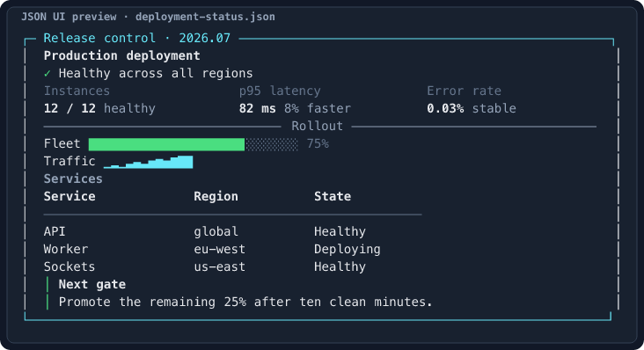Click the '82 ms 8% faster' value
This screenshot has width=644, height=350.
point(295,108)
